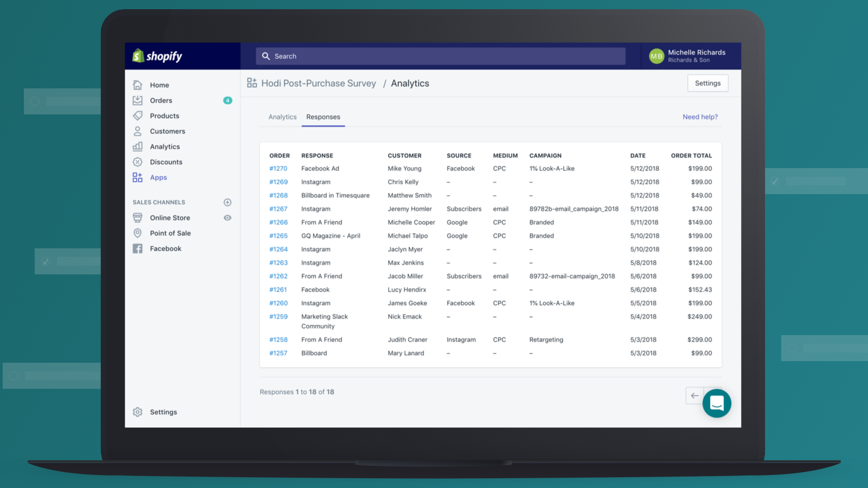This screenshot has width=868, height=488.
Task: Click customer Judith Craner
Action: pos(407,339)
